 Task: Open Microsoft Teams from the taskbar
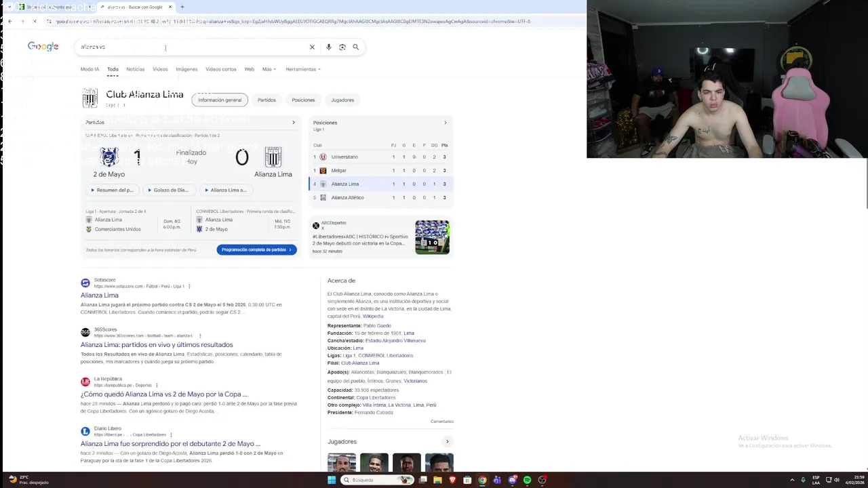497,480
